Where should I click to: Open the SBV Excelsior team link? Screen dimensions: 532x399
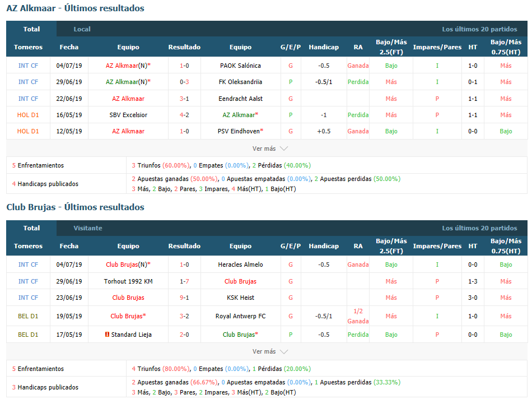pos(128,115)
